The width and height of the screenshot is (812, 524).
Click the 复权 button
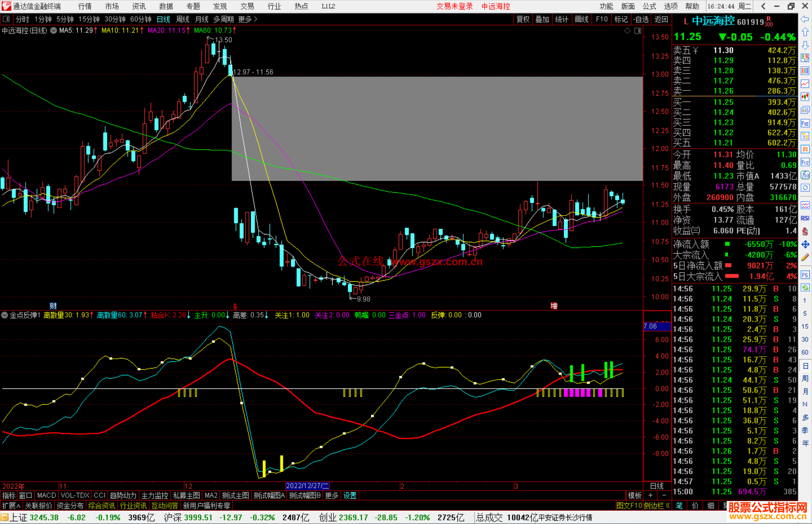coord(523,19)
